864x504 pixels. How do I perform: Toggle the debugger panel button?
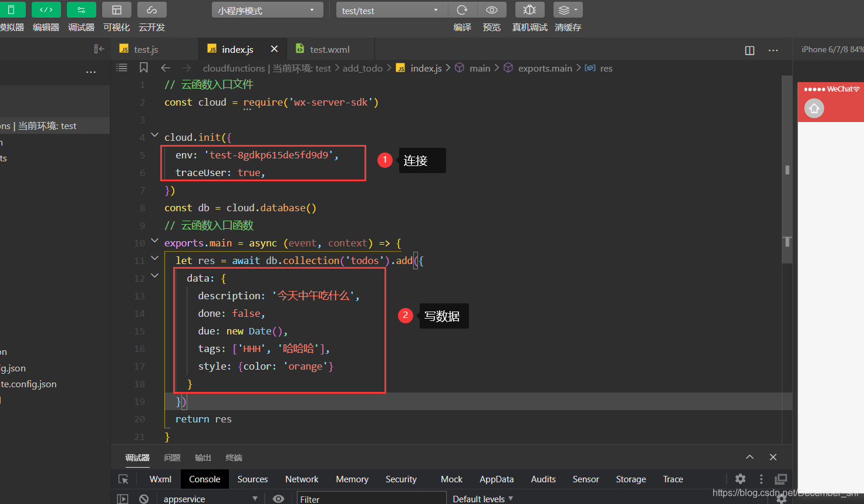pos(82,10)
